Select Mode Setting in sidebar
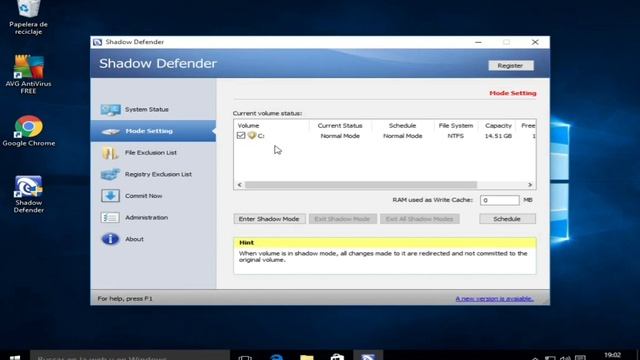640x360 pixels. coord(153,131)
